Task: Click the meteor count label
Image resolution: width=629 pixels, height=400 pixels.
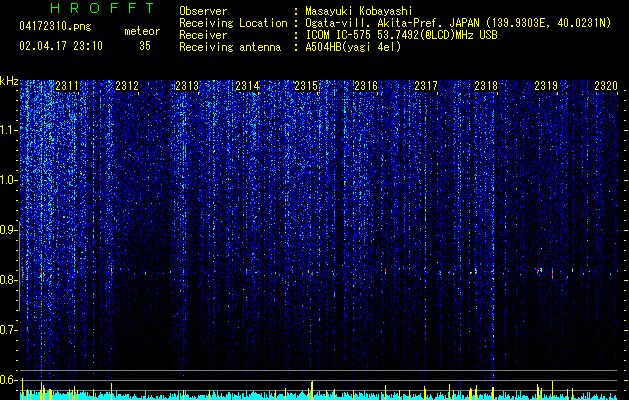Action: coord(142,31)
